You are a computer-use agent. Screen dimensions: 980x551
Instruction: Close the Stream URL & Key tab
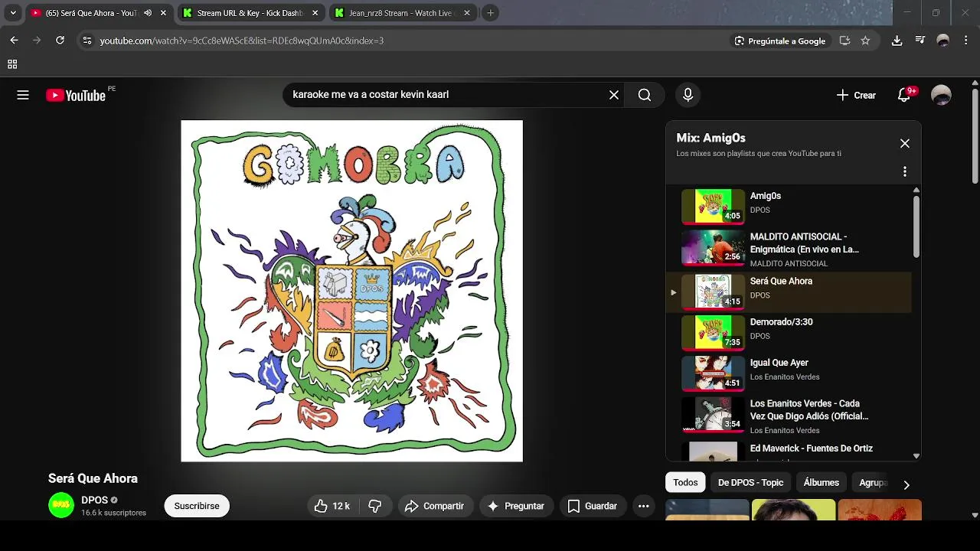(x=315, y=13)
